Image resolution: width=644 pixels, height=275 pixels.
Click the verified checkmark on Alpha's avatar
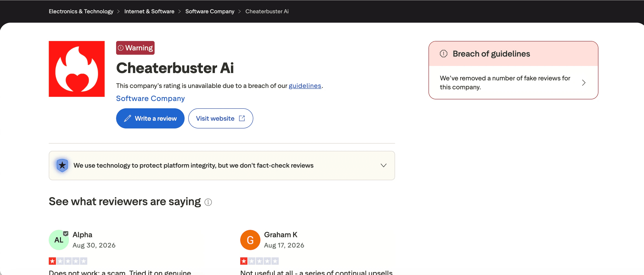coord(65,234)
